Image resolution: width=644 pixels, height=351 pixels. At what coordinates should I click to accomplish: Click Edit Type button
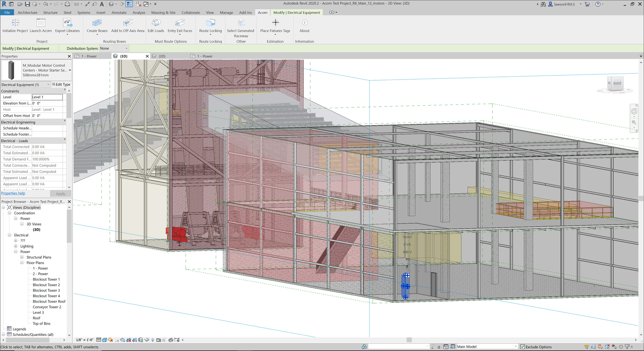coord(61,84)
